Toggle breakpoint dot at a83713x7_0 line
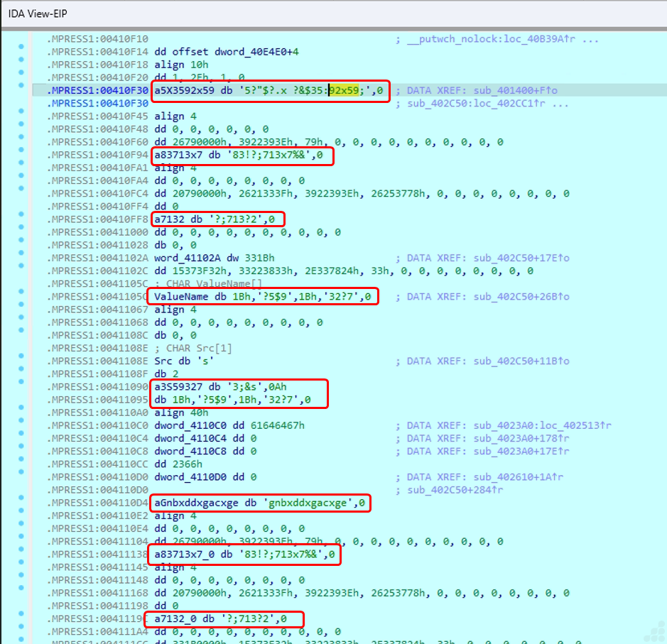This screenshot has height=644, width=667. (21, 555)
